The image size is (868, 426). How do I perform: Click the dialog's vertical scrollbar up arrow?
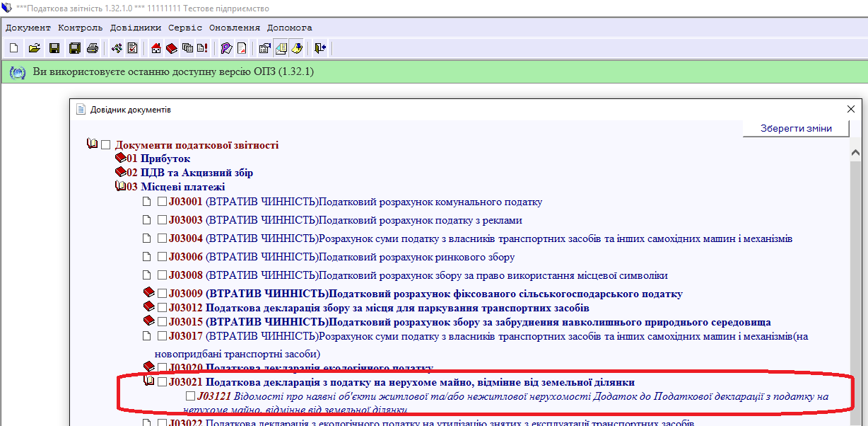tap(856, 153)
